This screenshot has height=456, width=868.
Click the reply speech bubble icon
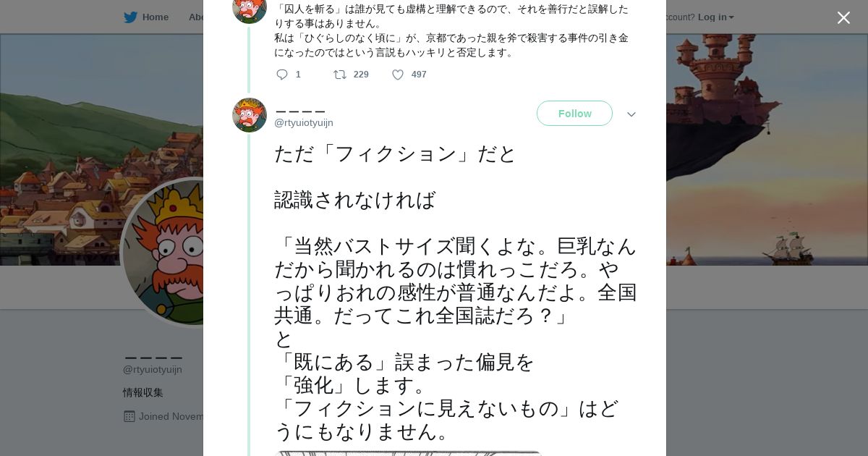[x=282, y=75]
